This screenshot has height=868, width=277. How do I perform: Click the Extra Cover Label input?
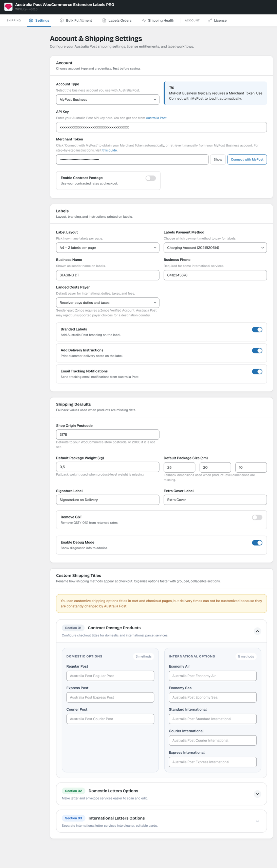coord(215,500)
